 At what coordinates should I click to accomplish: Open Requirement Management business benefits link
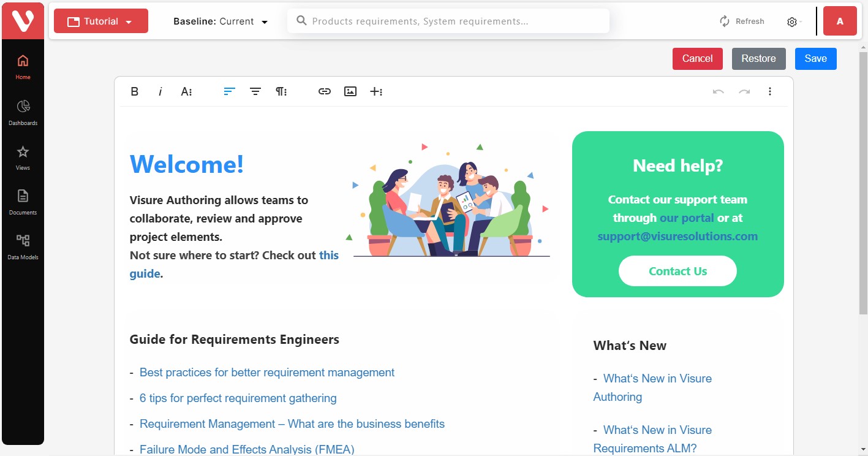[x=292, y=424]
